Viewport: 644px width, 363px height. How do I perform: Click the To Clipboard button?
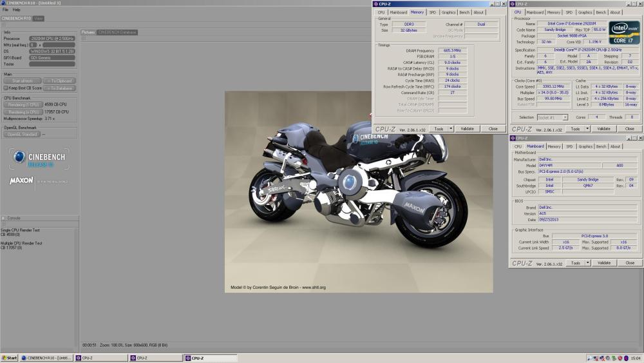[x=59, y=81]
